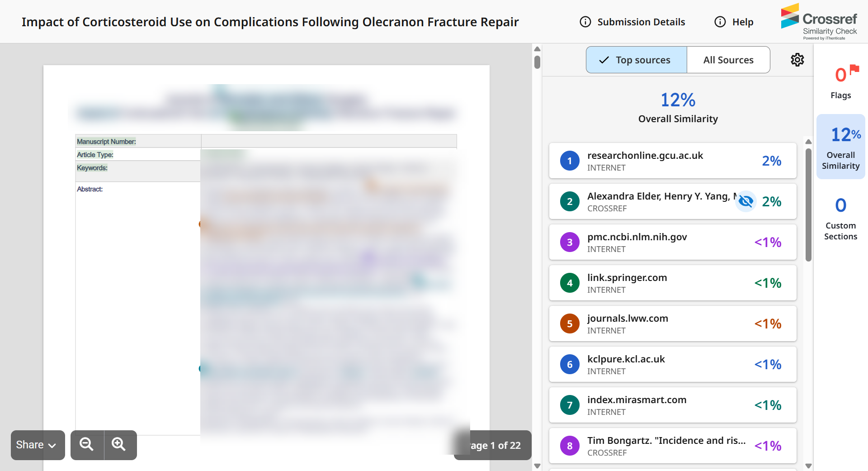868x471 pixels.
Task: Open the Custom Sections side tab
Action: (x=841, y=219)
